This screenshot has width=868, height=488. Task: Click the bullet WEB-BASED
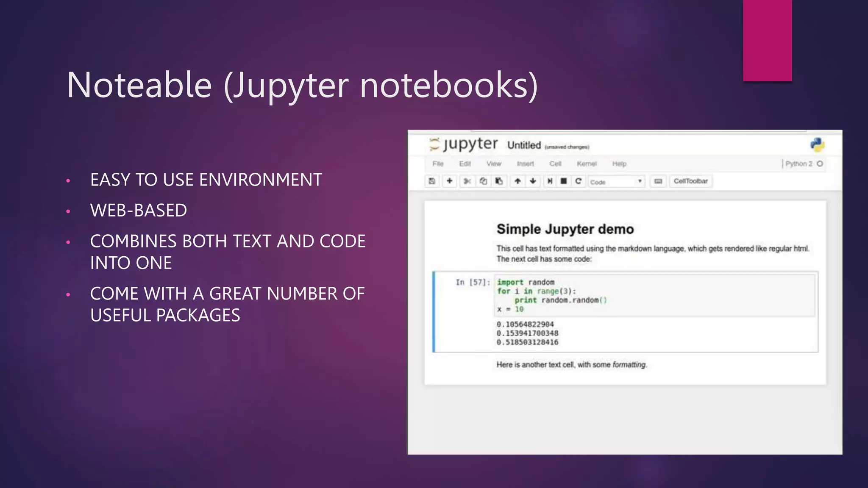tap(139, 210)
